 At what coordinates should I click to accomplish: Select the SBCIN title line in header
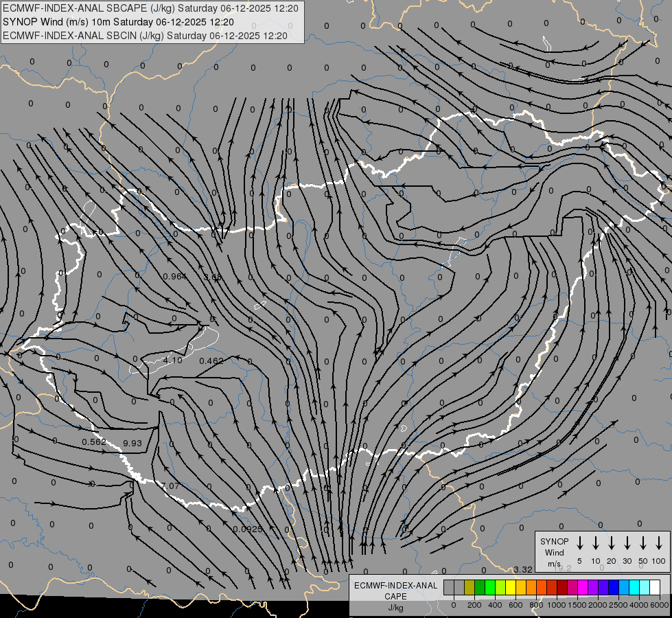tap(145, 36)
